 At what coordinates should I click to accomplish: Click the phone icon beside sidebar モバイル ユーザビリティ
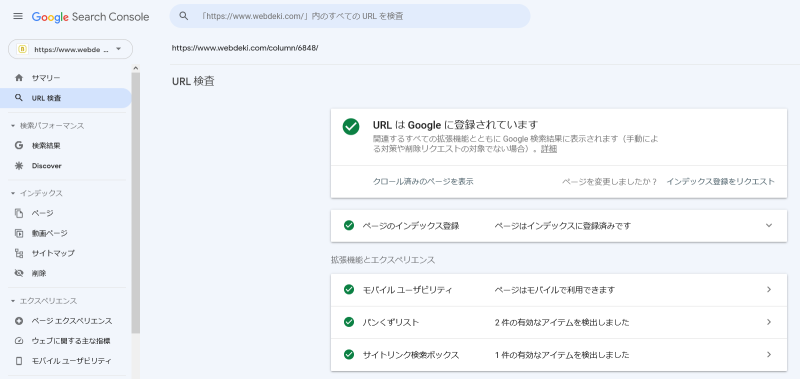coord(19,361)
